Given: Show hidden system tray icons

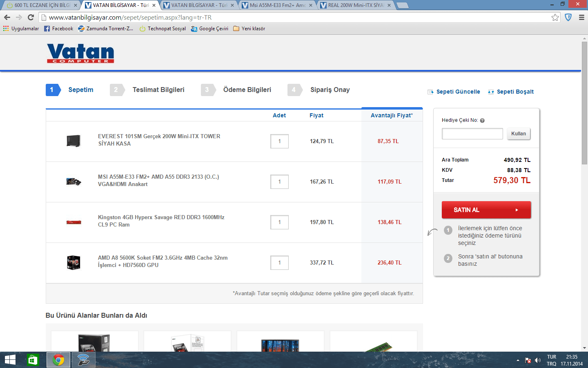Looking at the screenshot, I should coord(518,360).
